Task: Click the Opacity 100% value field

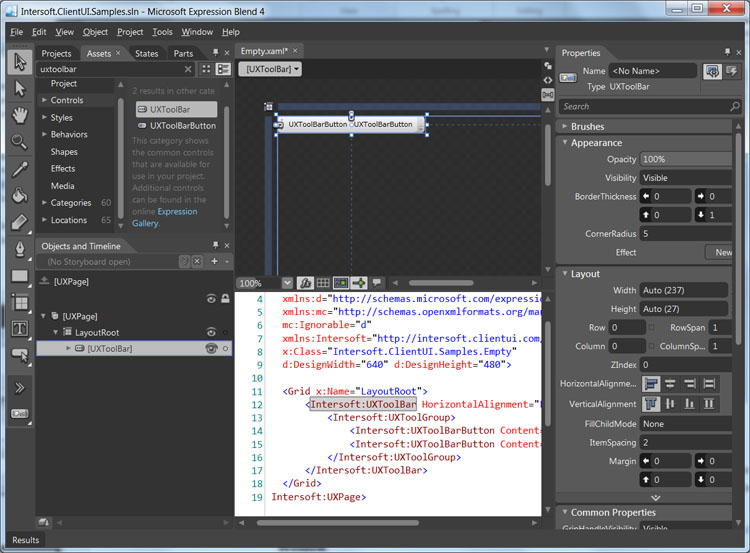Action: tap(685, 159)
